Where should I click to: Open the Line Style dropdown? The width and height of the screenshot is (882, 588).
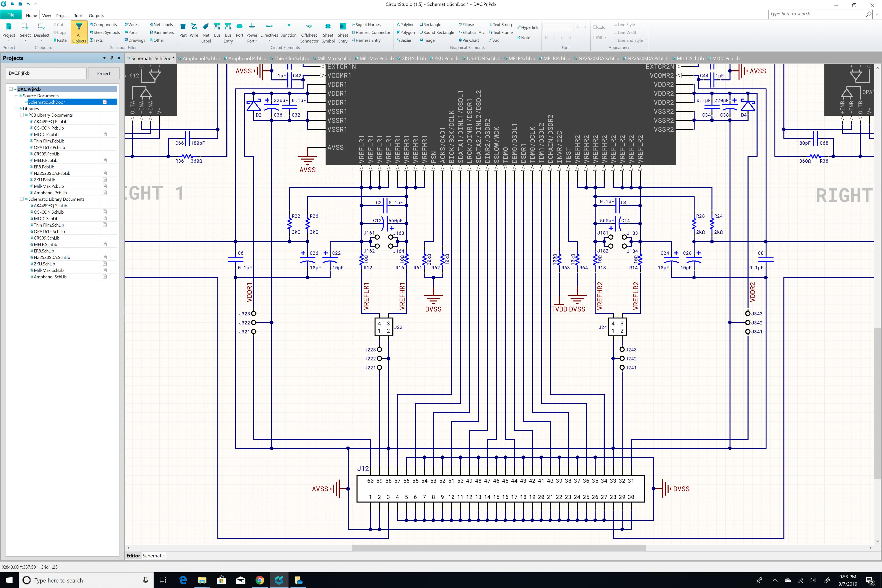point(626,24)
